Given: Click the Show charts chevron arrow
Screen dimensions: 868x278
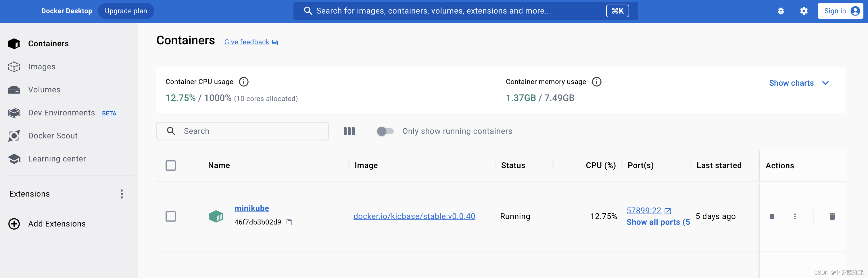Looking at the screenshot, I should click(825, 83).
